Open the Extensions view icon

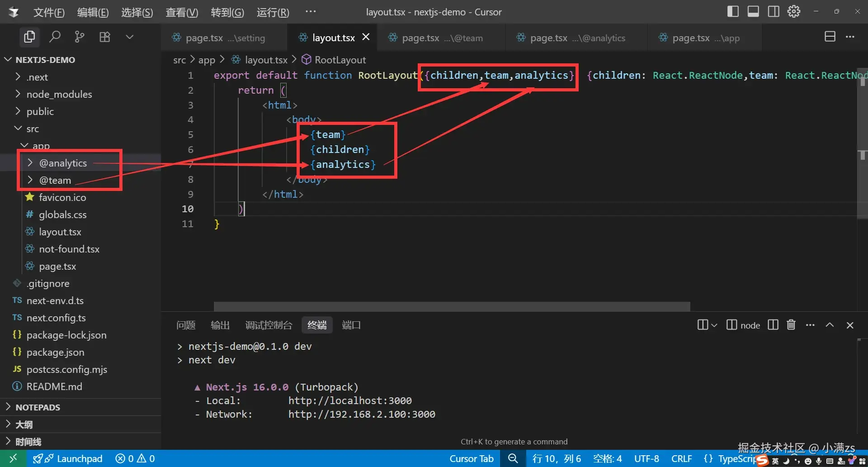click(105, 37)
